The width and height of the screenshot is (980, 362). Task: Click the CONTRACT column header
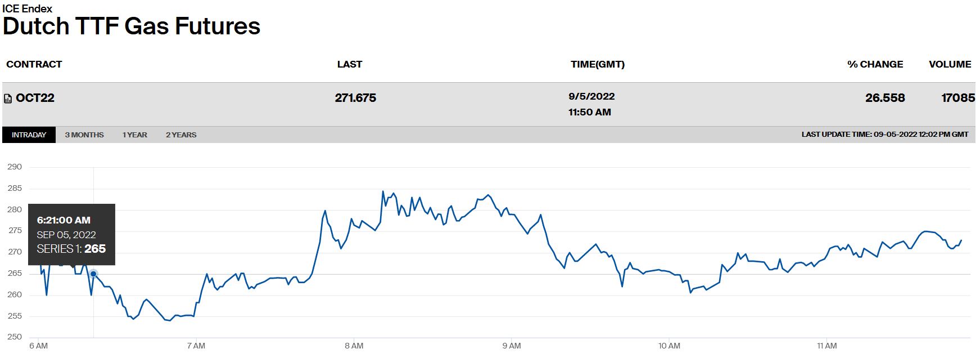(x=34, y=64)
